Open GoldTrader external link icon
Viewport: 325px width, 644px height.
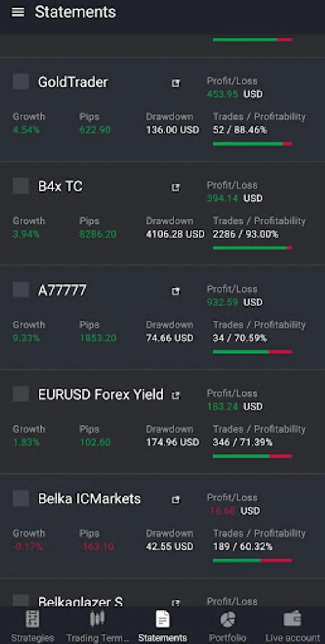point(175,83)
